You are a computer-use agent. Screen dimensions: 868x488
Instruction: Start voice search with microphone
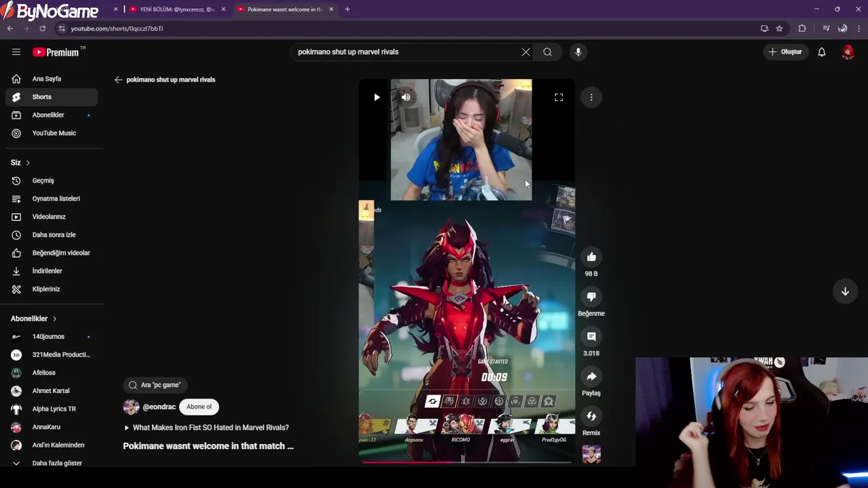578,52
